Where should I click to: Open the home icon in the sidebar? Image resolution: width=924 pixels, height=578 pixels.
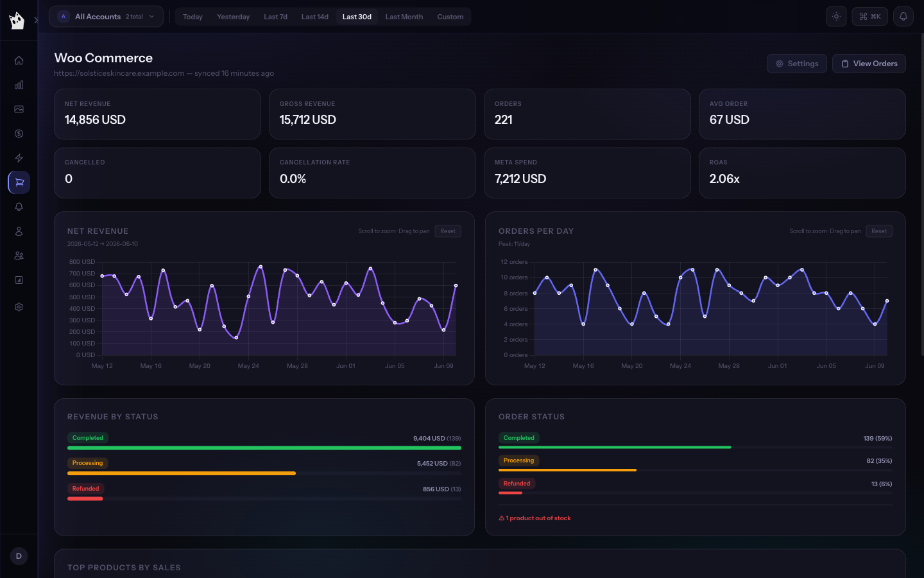coord(19,60)
